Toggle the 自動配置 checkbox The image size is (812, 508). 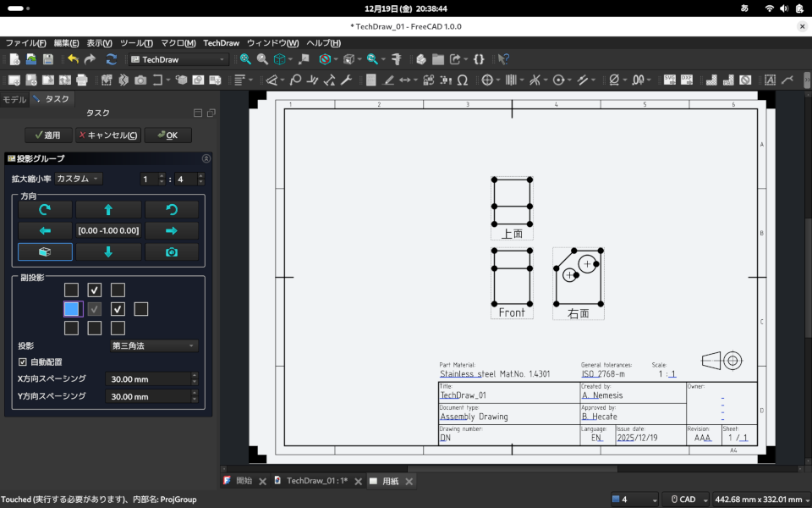pyautogui.click(x=23, y=362)
